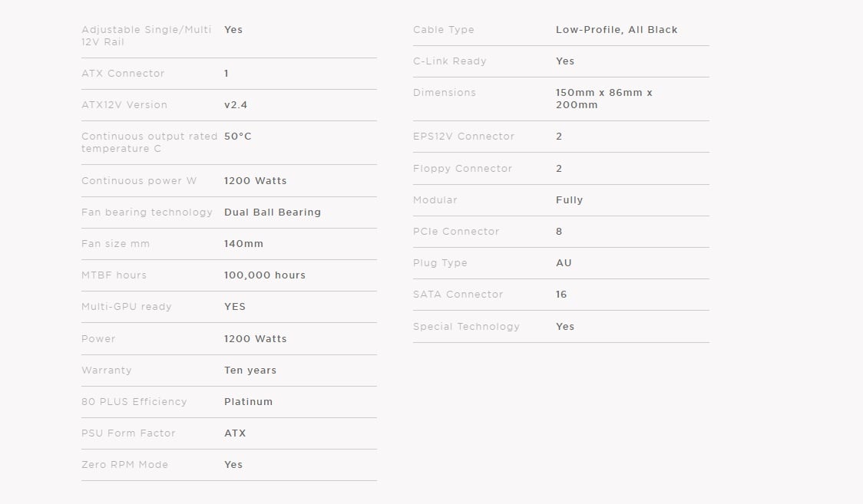Click the PCIe Connector label
Viewport: 863px width, 504px height.
coord(456,232)
